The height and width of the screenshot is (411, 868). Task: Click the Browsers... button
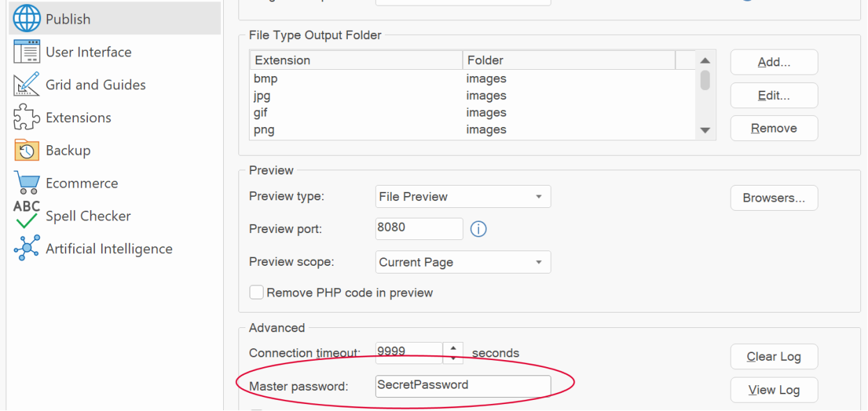774,197
